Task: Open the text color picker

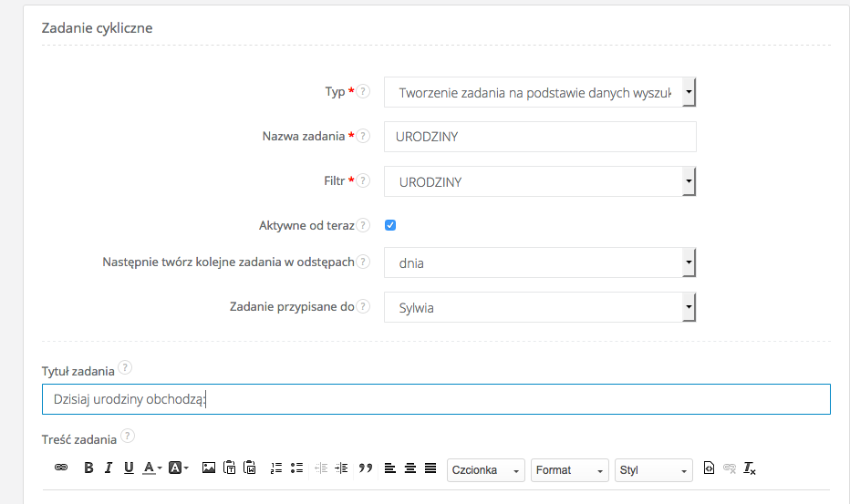Action: [152, 468]
